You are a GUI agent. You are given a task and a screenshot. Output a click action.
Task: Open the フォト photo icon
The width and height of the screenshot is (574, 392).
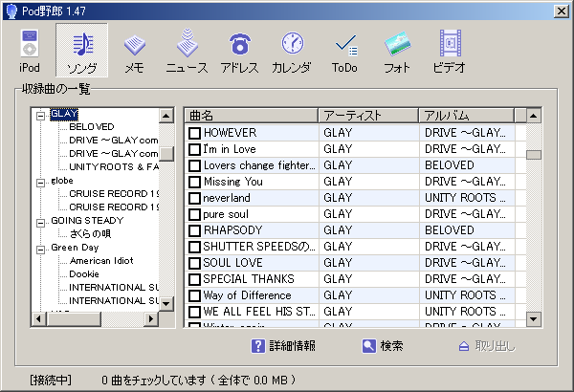(x=398, y=44)
